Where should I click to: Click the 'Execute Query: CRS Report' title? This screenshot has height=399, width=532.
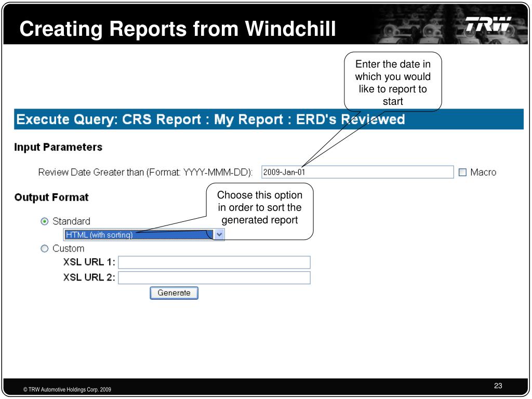(x=210, y=119)
